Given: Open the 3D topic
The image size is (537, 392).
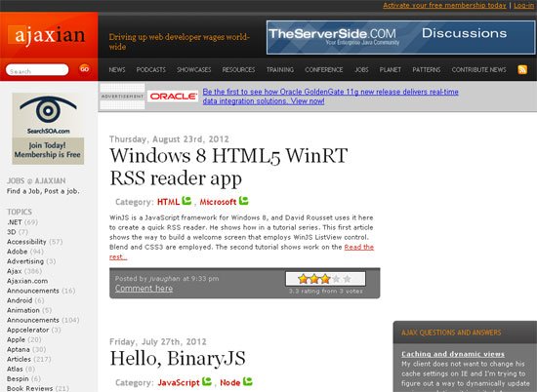Looking at the screenshot, I should click(12, 232).
